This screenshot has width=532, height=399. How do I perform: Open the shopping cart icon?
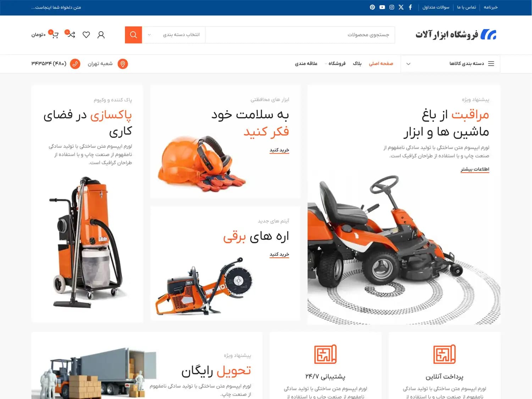pyautogui.click(x=55, y=34)
